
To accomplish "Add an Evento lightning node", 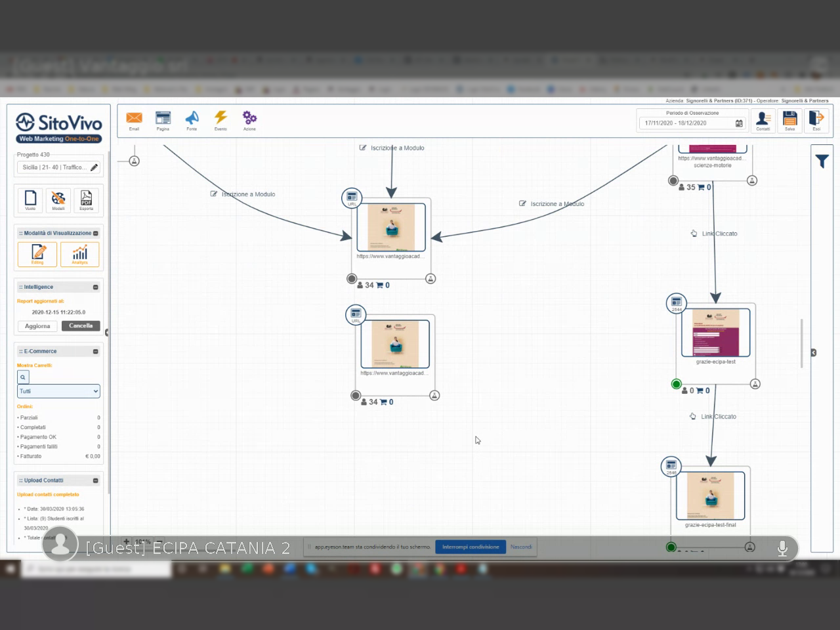I will pyautogui.click(x=220, y=119).
